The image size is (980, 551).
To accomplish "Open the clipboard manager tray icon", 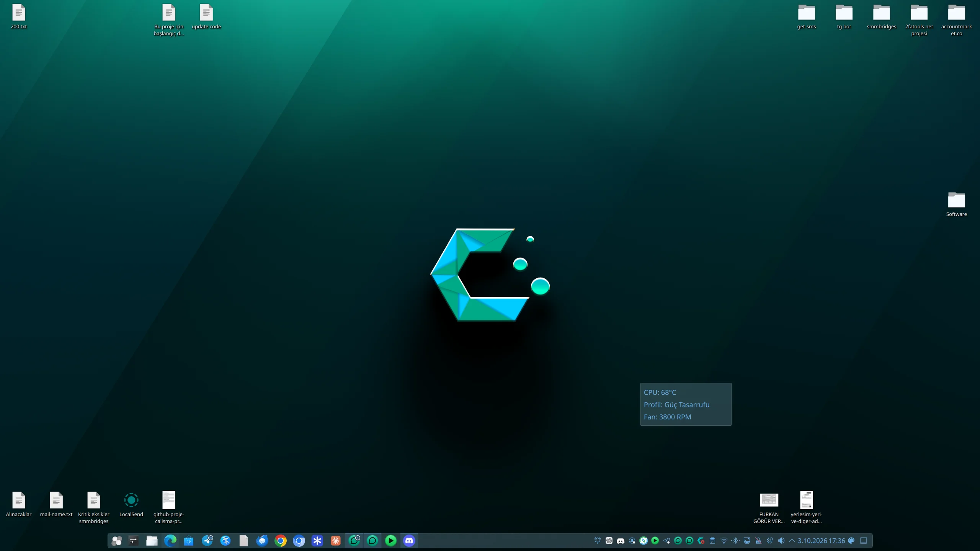I will [712, 541].
